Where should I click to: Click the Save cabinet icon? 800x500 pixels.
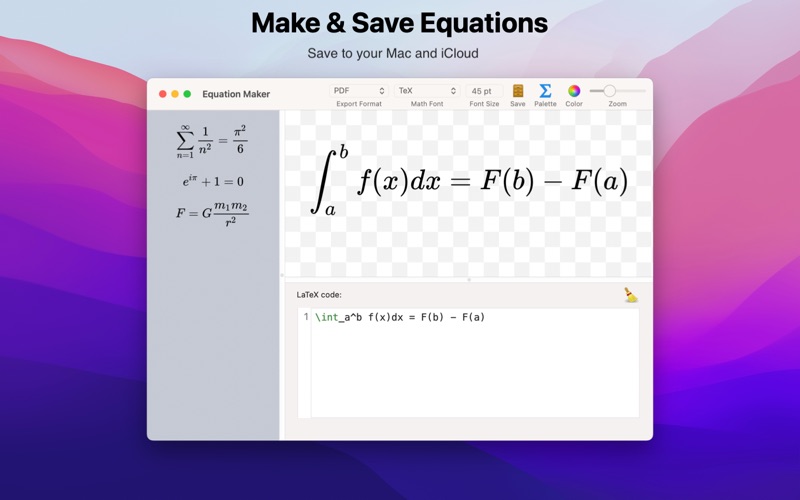click(518, 91)
